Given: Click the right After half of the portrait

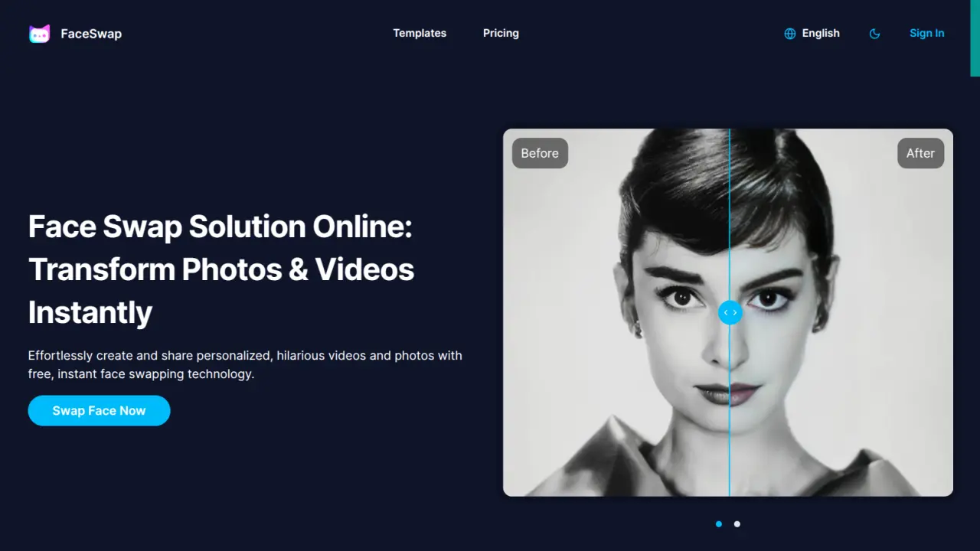Looking at the screenshot, I should [x=842, y=344].
